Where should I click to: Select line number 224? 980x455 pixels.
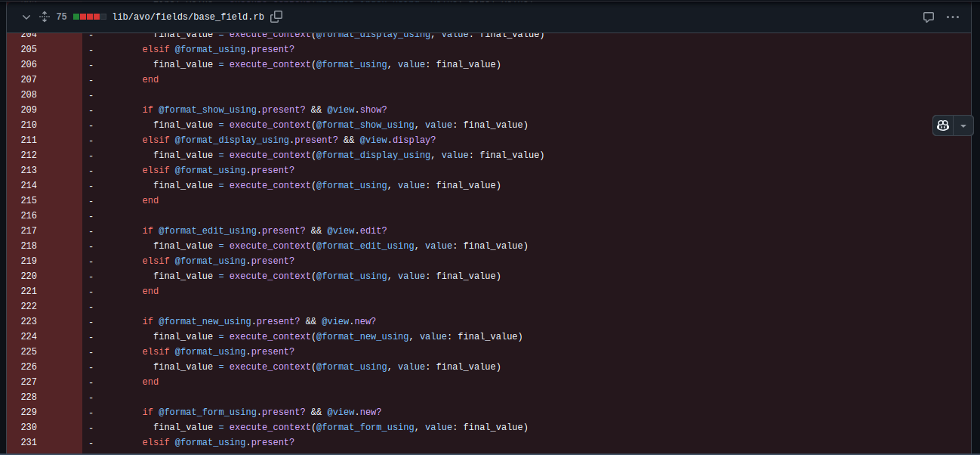29,336
